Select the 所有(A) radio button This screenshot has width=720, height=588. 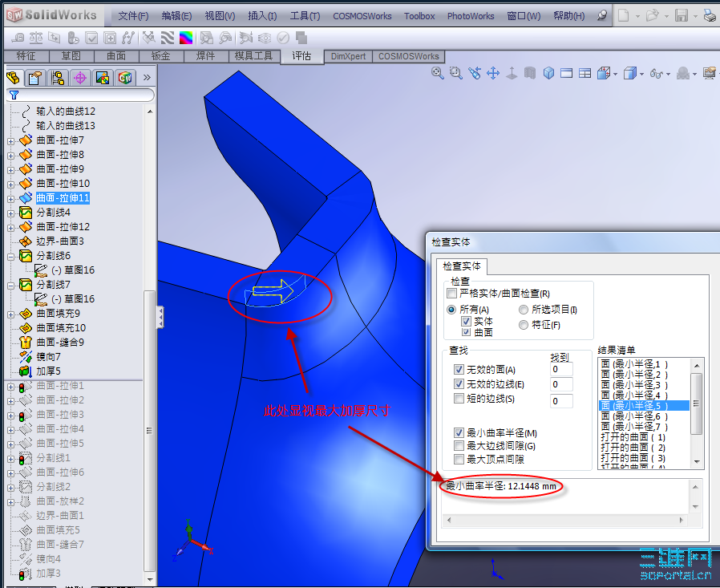[451, 310]
